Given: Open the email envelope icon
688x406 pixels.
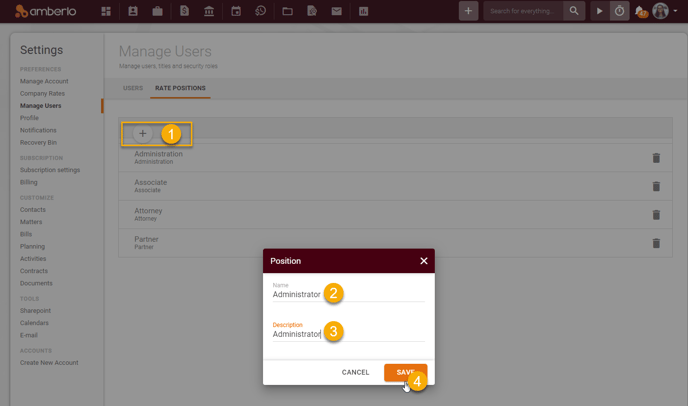Looking at the screenshot, I should pos(337,11).
